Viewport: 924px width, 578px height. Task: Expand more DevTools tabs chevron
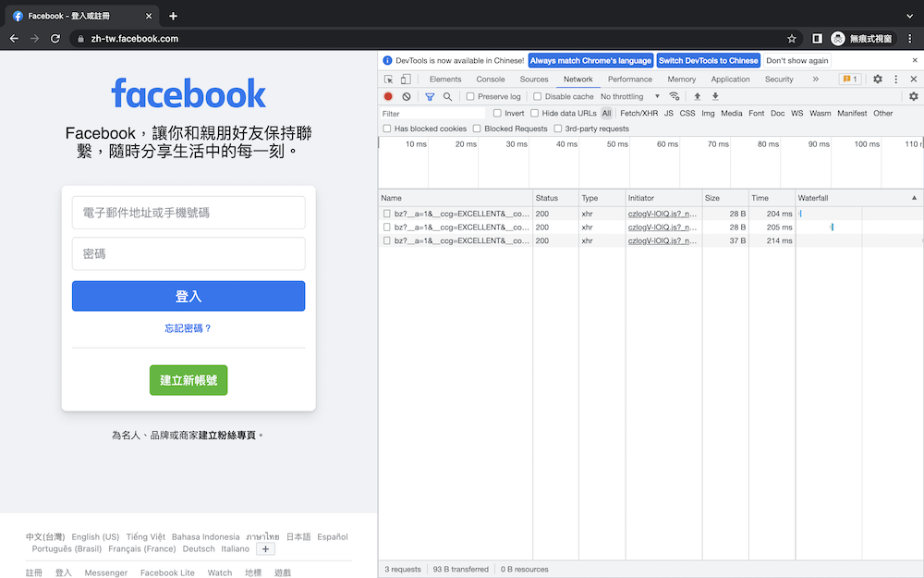coord(816,79)
